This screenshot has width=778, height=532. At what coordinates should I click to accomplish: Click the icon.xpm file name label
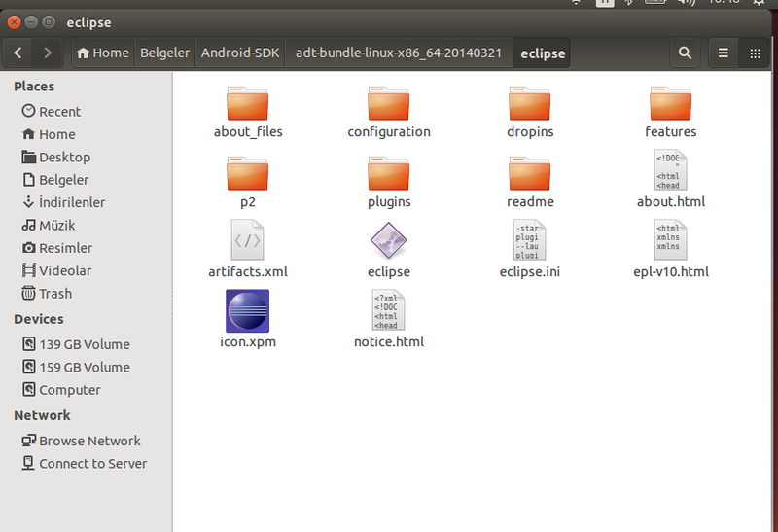pos(248,342)
